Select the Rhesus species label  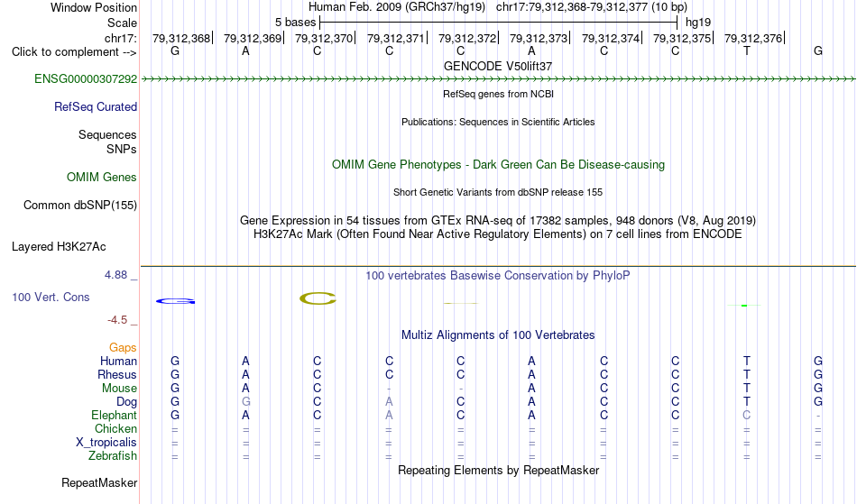117,375
